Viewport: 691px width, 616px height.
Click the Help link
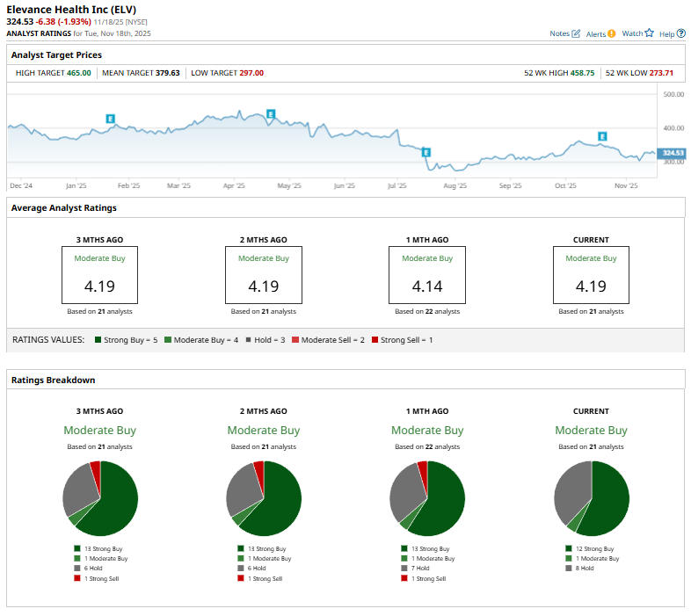pyautogui.click(x=666, y=34)
